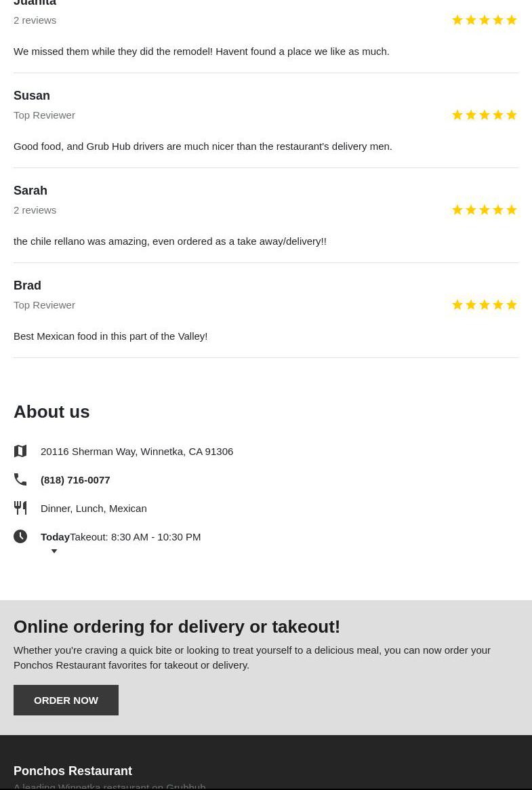This screenshot has width=532, height=790.
Task: Click Susan's five-star rating
Action: click(x=484, y=115)
